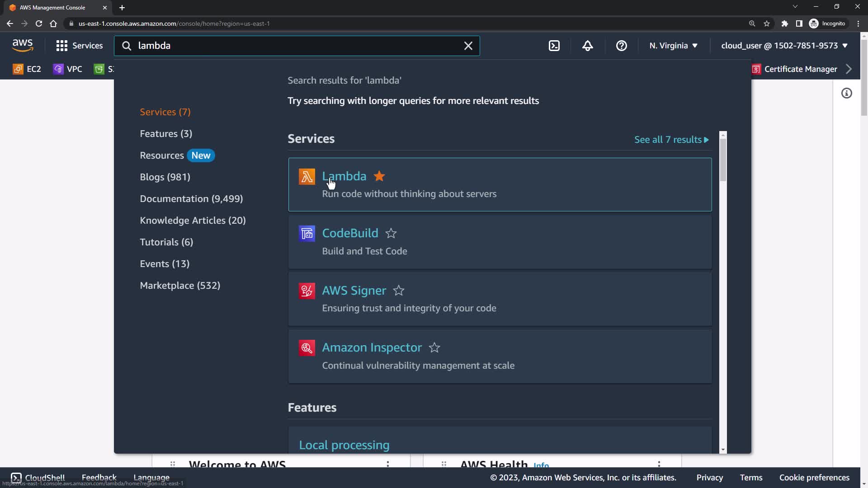Favorite CodeBuild with its star
Image resolution: width=868 pixels, height=488 pixels.
pos(391,234)
